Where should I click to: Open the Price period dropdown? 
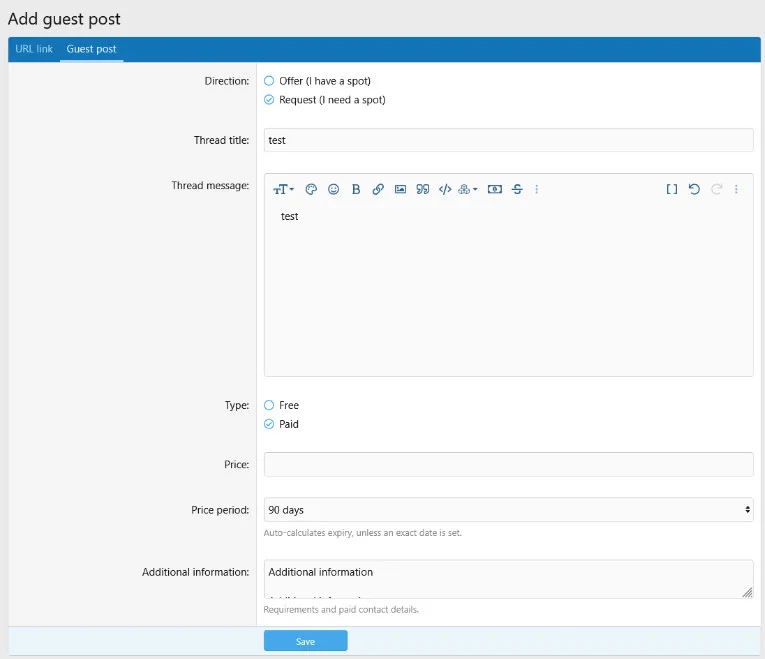(x=508, y=510)
